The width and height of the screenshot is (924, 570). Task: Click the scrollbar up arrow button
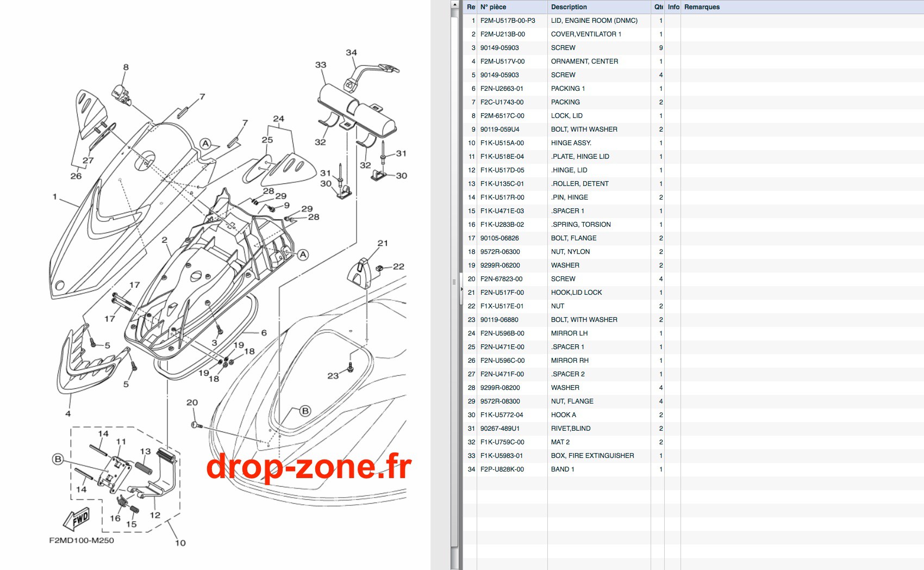click(454, 4)
